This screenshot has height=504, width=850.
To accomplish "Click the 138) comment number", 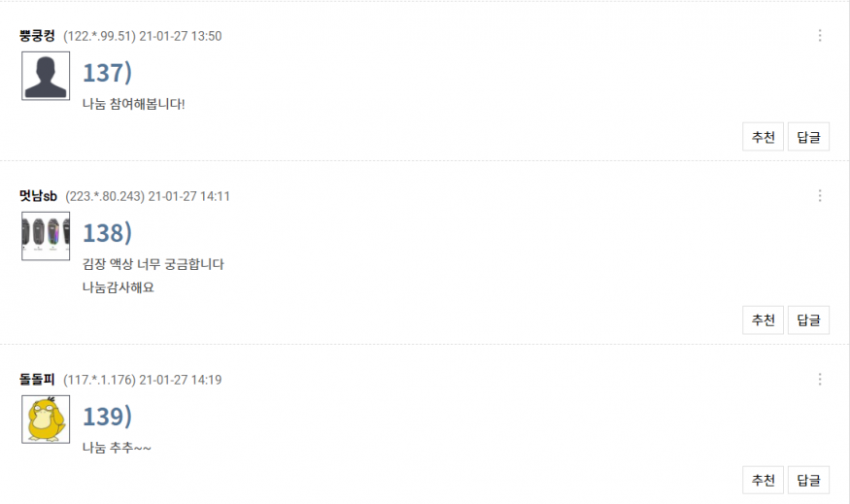I will pos(107,233).
